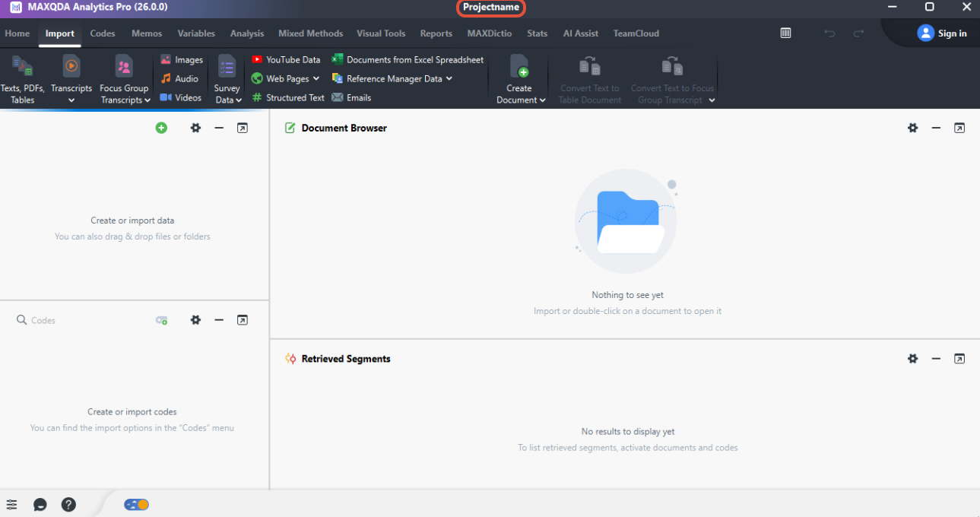Minimize the Document Browser panel
Image resolution: width=980 pixels, height=517 pixels.
(x=936, y=128)
